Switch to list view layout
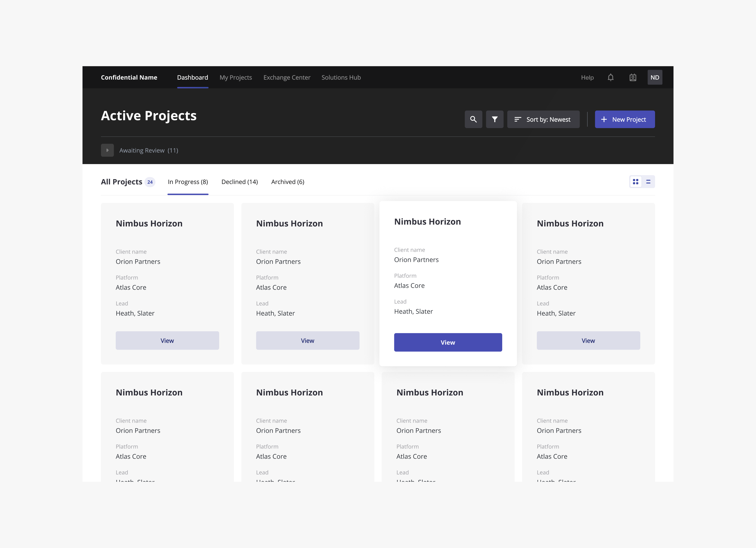Screen dimensions: 756x548 (x=648, y=182)
